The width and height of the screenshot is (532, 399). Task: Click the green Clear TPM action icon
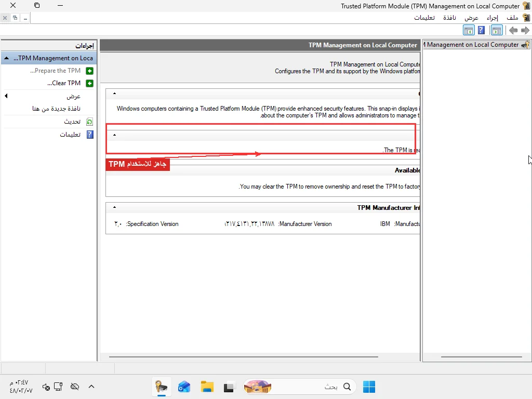89,84
